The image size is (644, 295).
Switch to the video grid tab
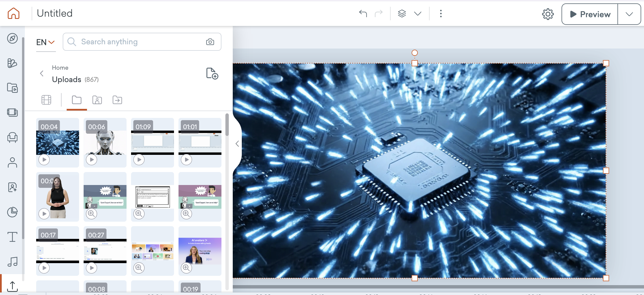click(x=46, y=100)
